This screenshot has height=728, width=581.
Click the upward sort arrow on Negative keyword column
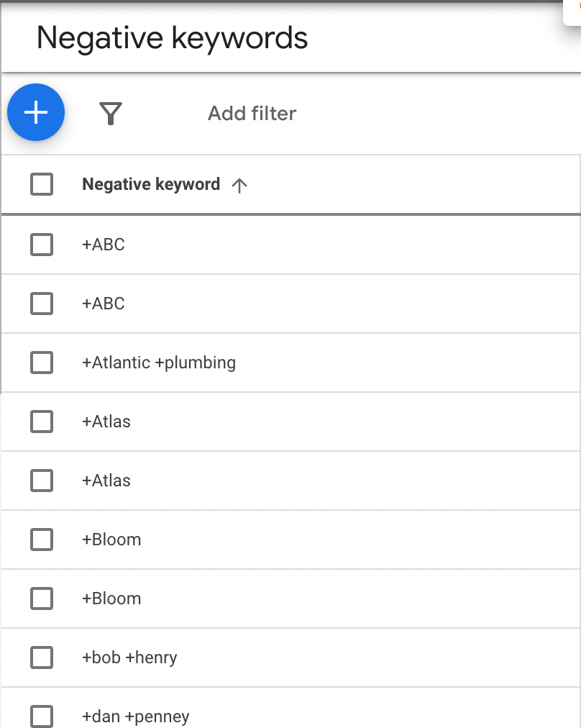point(239,184)
